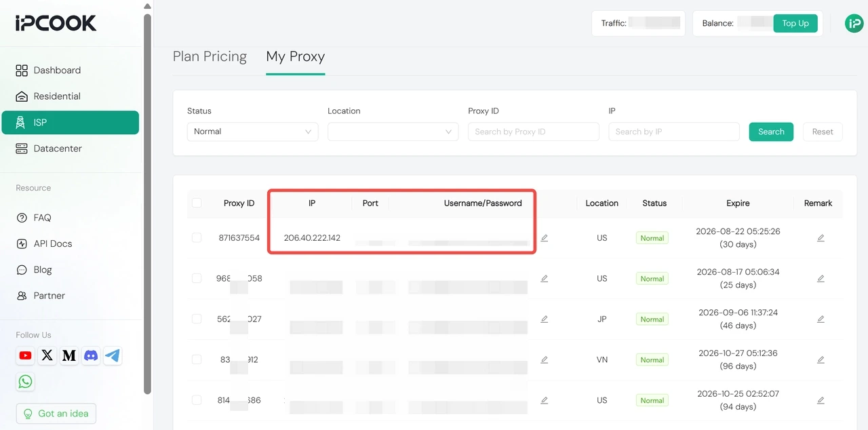
Task: Click the Normal status badge in VN row
Action: (652, 360)
